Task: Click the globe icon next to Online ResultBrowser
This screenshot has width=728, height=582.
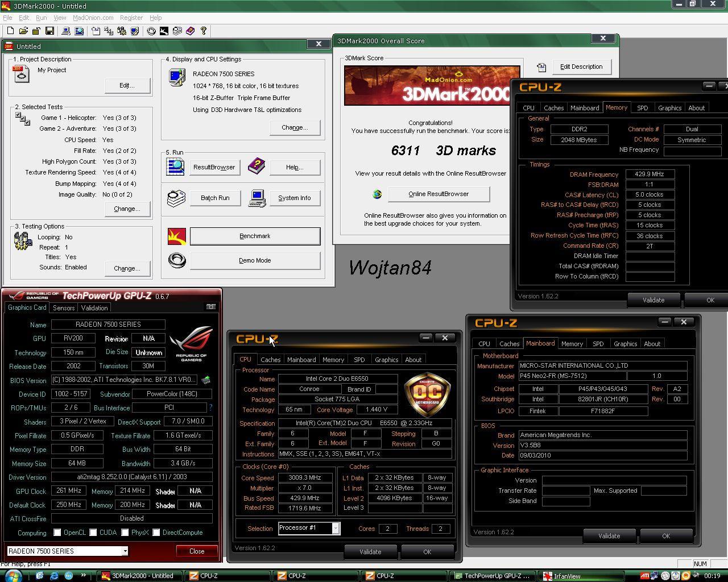Action: 377,194
